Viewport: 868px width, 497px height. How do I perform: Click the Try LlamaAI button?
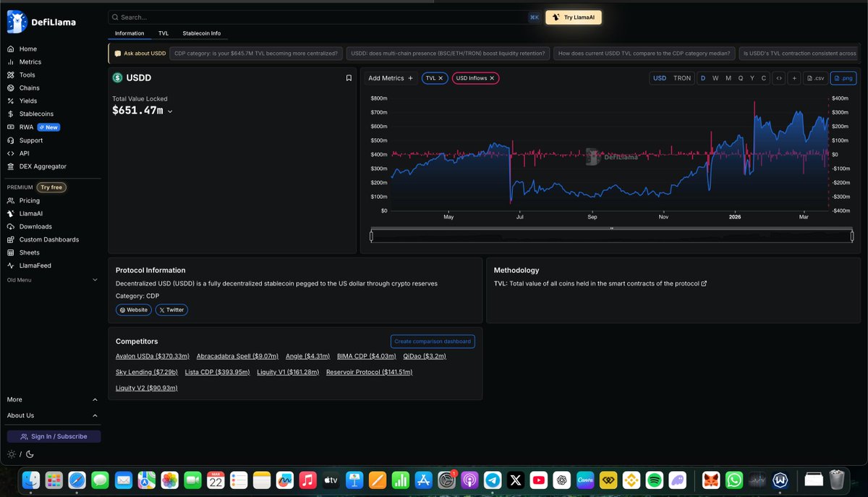(x=574, y=17)
